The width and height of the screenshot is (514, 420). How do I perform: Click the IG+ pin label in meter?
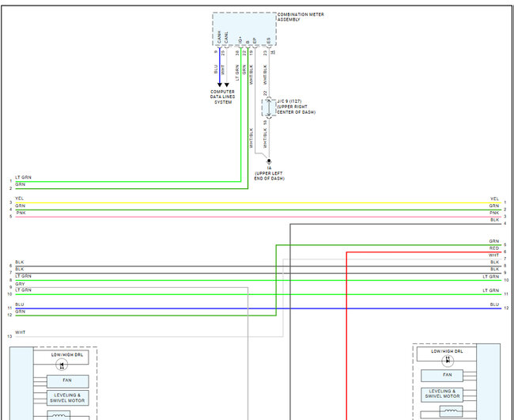[240, 40]
